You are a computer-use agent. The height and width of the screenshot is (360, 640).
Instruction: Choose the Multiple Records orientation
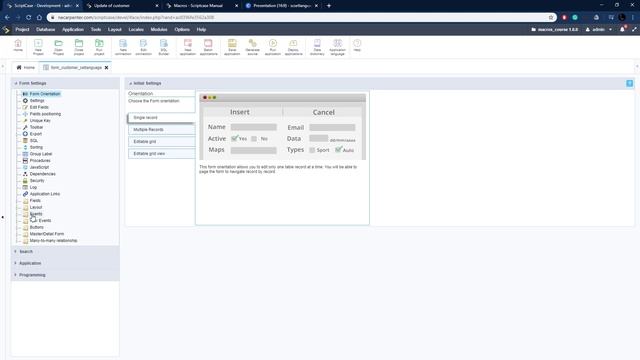[162, 129]
